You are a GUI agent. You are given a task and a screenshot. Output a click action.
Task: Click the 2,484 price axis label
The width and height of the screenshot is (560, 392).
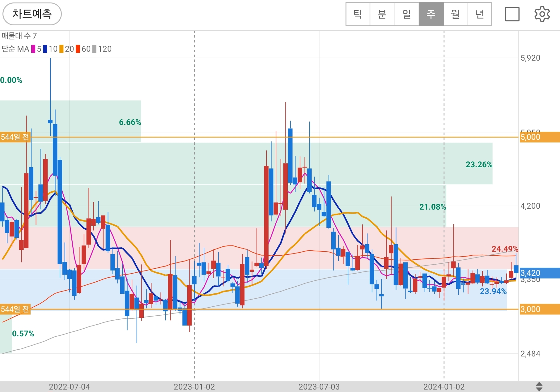click(530, 354)
